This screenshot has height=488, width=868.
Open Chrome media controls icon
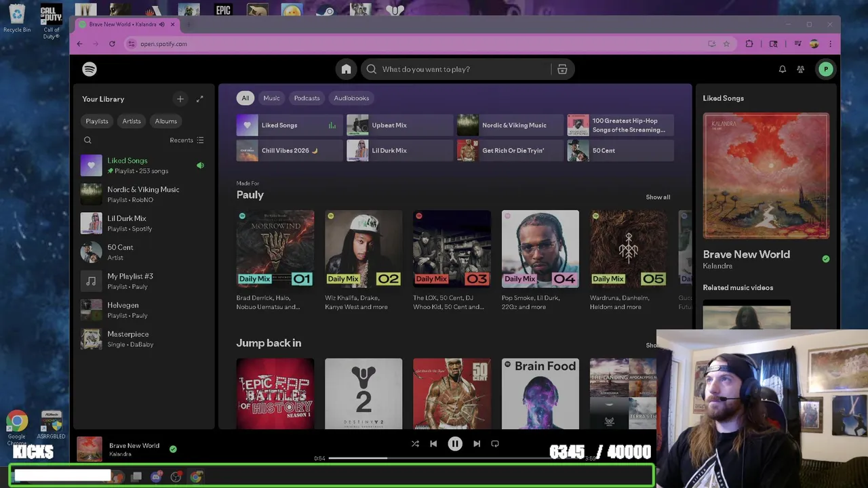click(x=798, y=44)
